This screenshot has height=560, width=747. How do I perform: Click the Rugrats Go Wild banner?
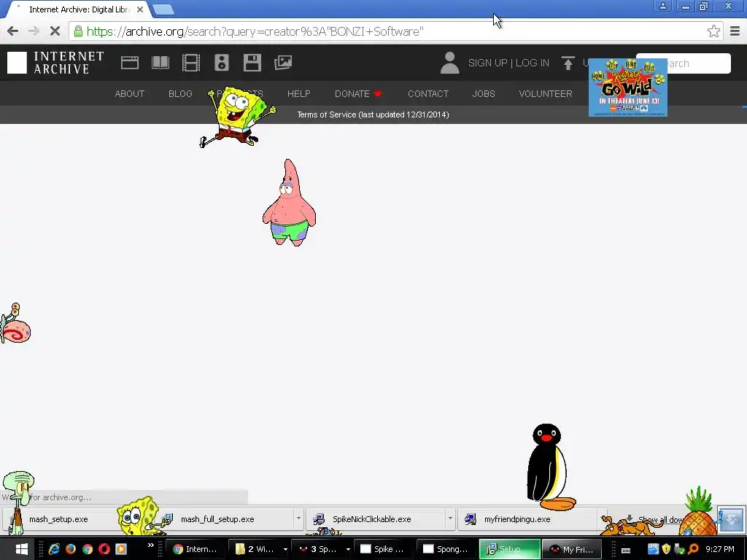(628, 87)
